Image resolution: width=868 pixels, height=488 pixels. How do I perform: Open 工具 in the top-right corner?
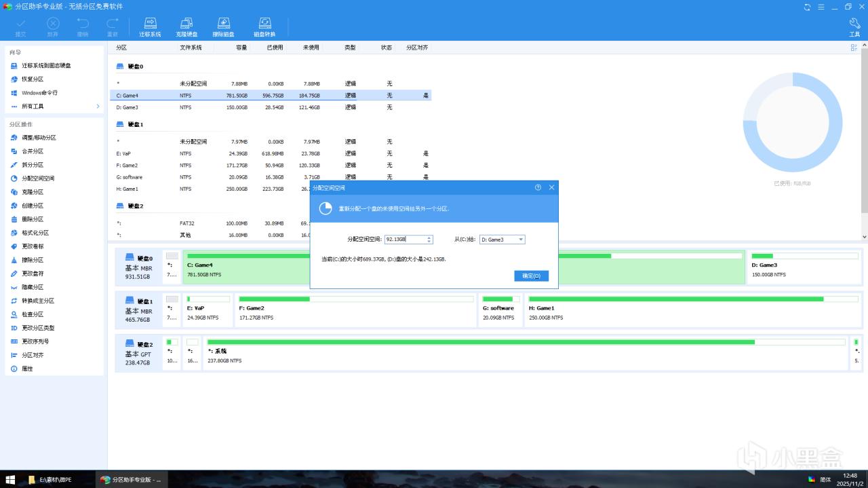(854, 27)
